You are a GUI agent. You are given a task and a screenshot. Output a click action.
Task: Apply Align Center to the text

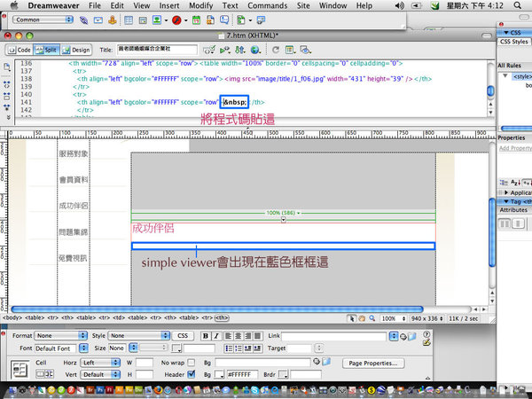coord(238,336)
